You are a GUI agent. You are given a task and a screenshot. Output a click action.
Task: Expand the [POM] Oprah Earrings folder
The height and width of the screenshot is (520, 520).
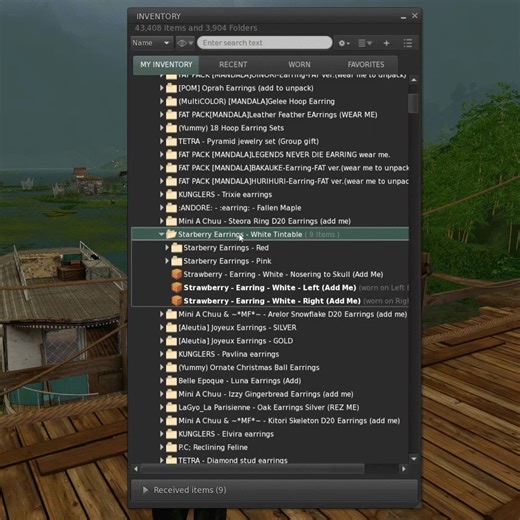[x=162, y=88]
